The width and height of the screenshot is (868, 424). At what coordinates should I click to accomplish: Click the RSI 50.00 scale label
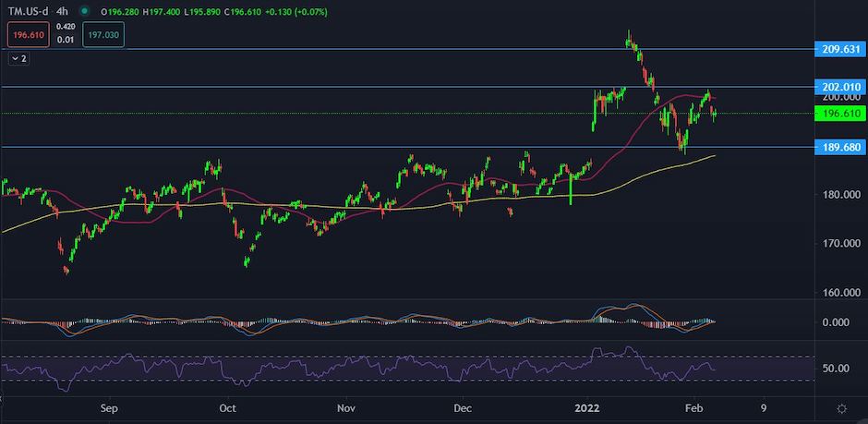tap(836, 369)
